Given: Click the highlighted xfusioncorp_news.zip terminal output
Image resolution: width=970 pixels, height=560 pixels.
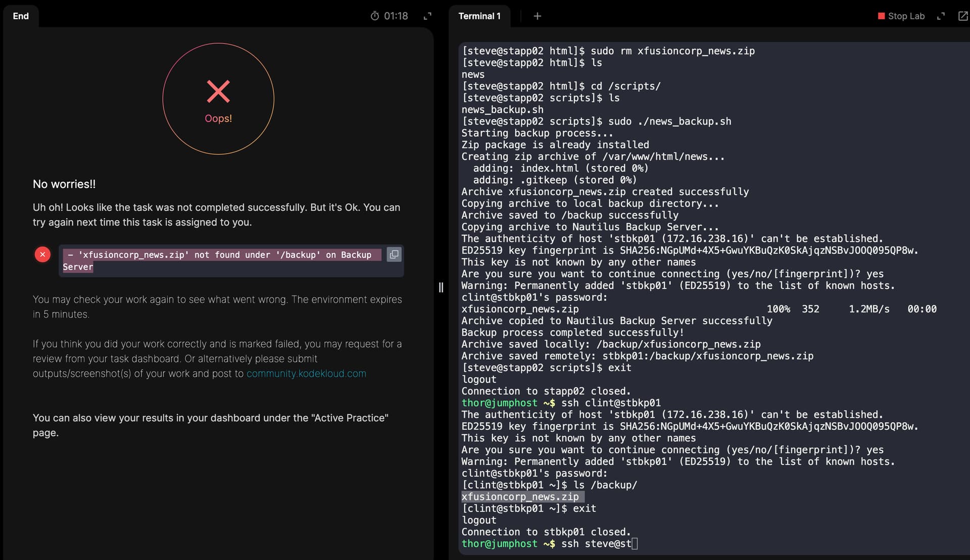Looking at the screenshot, I should [x=520, y=497].
